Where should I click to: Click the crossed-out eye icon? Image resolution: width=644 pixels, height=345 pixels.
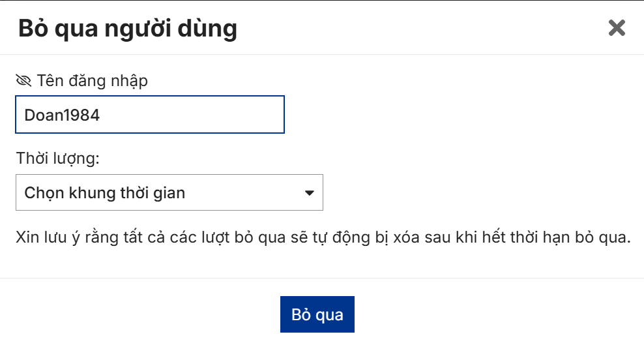click(x=23, y=81)
